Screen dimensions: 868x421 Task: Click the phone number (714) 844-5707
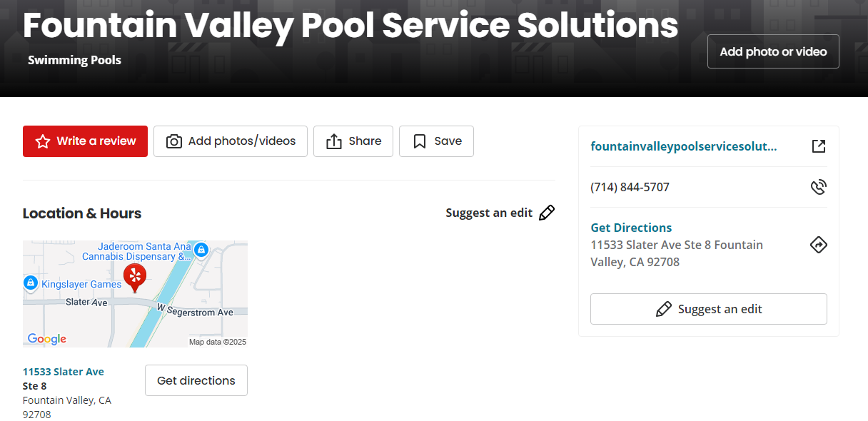pyautogui.click(x=630, y=187)
